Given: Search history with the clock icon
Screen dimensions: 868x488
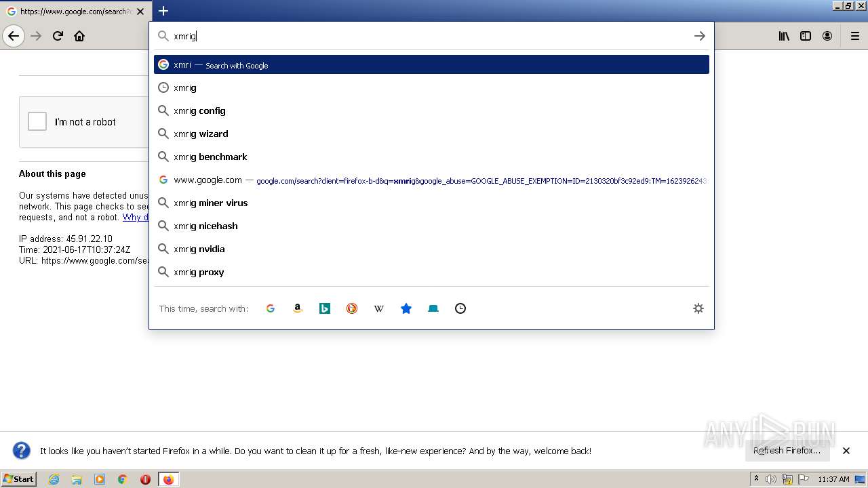Looking at the screenshot, I should pos(460,308).
